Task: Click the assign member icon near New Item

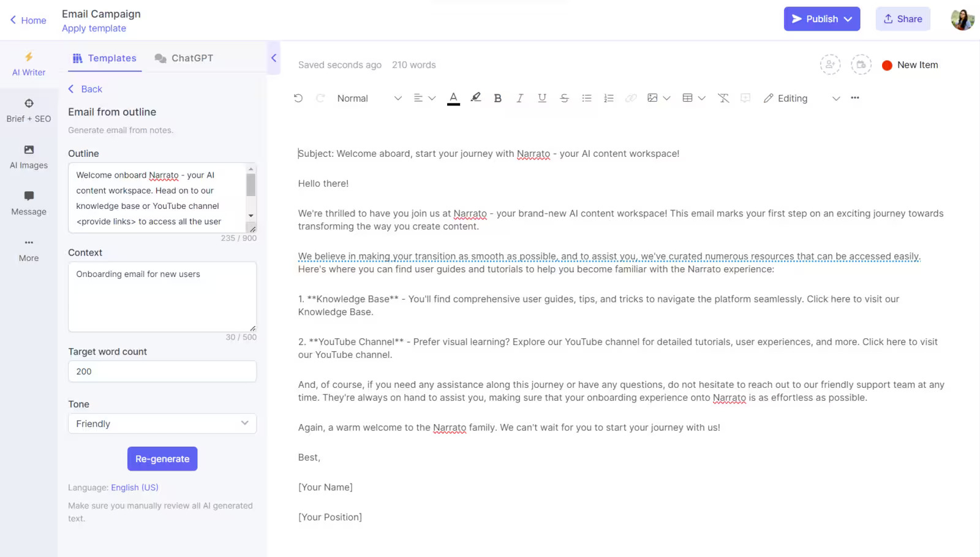Action: click(830, 64)
